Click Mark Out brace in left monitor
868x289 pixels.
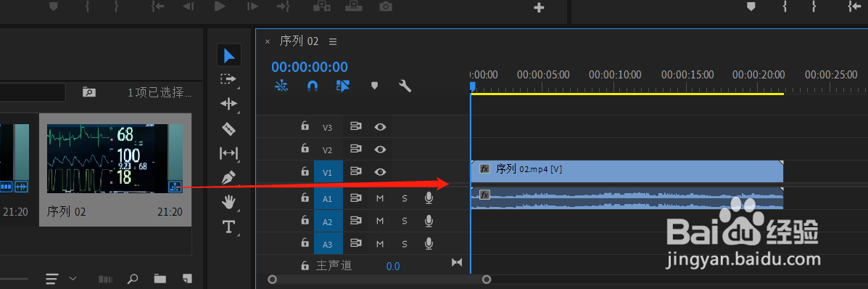click(x=116, y=7)
